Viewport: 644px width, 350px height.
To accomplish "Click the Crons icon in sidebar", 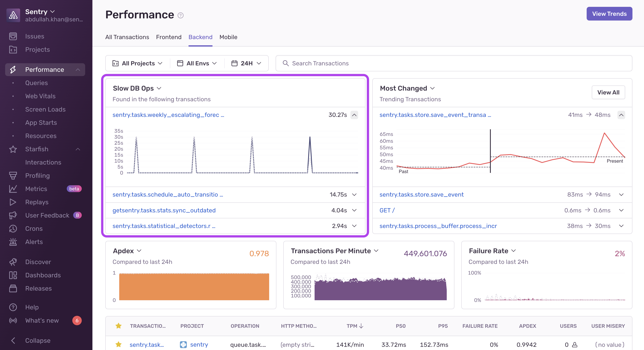I will (x=13, y=228).
